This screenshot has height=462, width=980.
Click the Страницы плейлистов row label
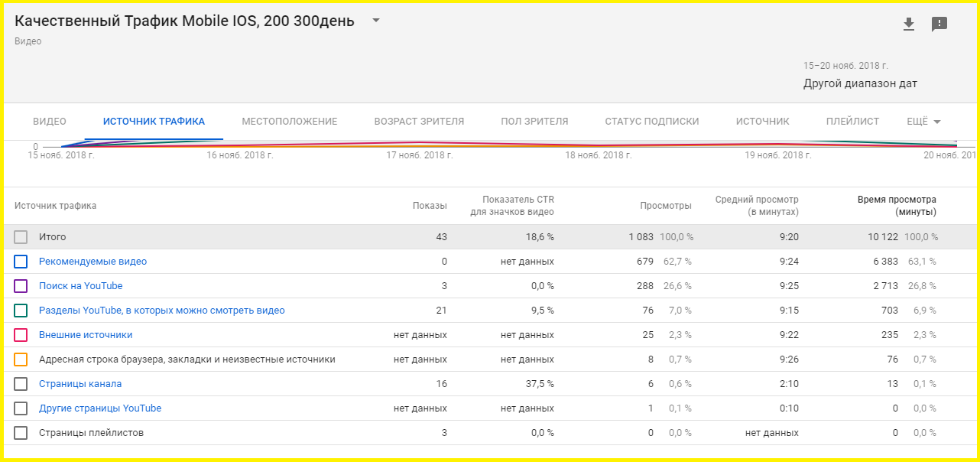(91, 433)
